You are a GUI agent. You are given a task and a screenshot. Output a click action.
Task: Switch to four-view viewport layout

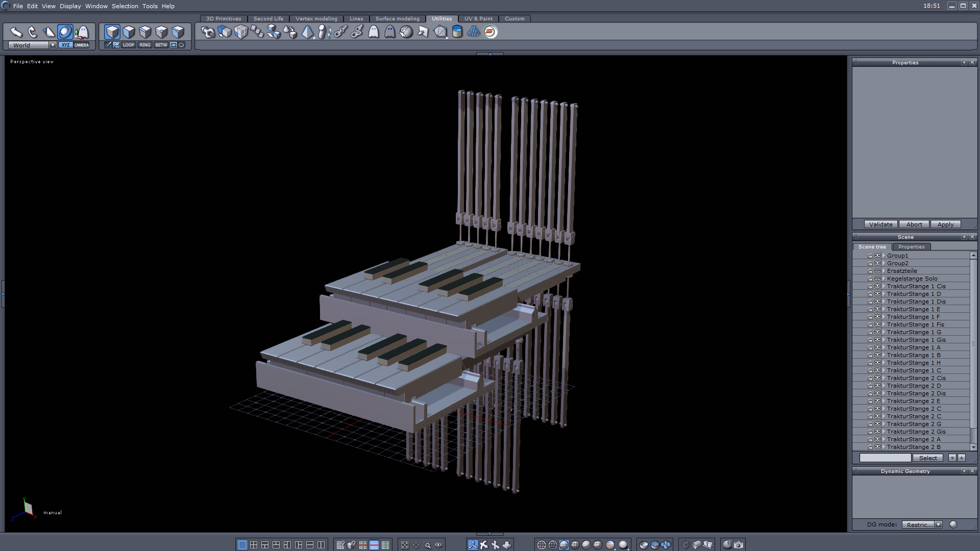pos(254,545)
